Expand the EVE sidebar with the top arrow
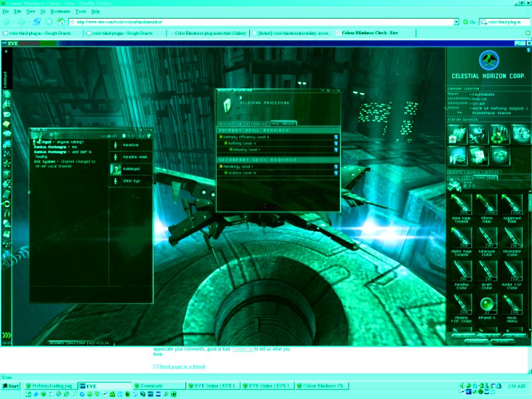This screenshot has height=399, width=532. pyautogui.click(x=6, y=51)
